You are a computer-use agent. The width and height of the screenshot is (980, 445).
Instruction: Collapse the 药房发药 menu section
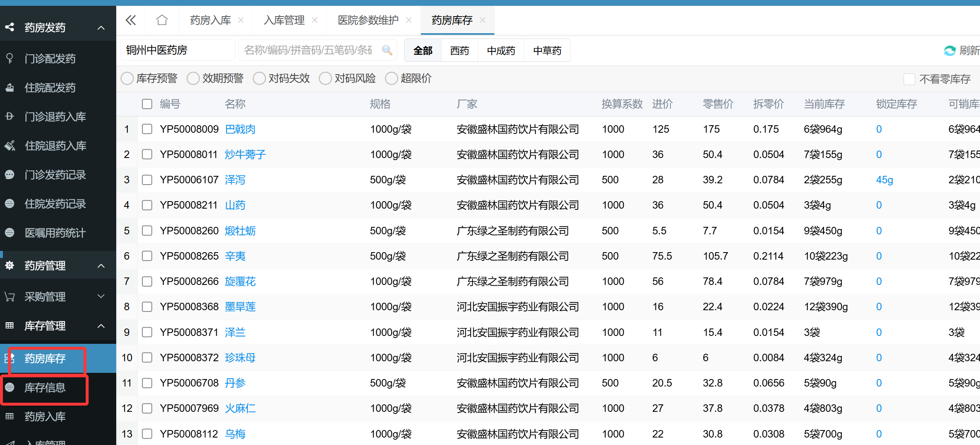pos(101,28)
